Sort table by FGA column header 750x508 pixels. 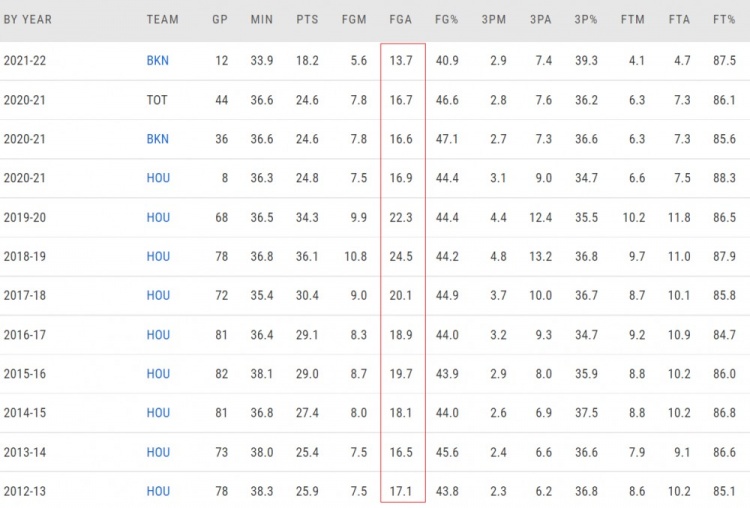tap(401, 20)
